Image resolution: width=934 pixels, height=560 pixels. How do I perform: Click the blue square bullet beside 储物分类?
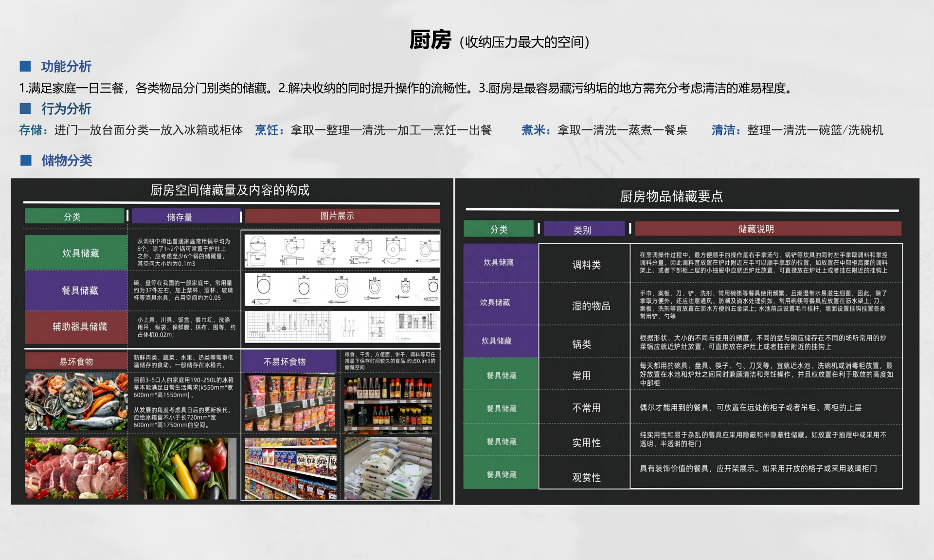(26, 160)
